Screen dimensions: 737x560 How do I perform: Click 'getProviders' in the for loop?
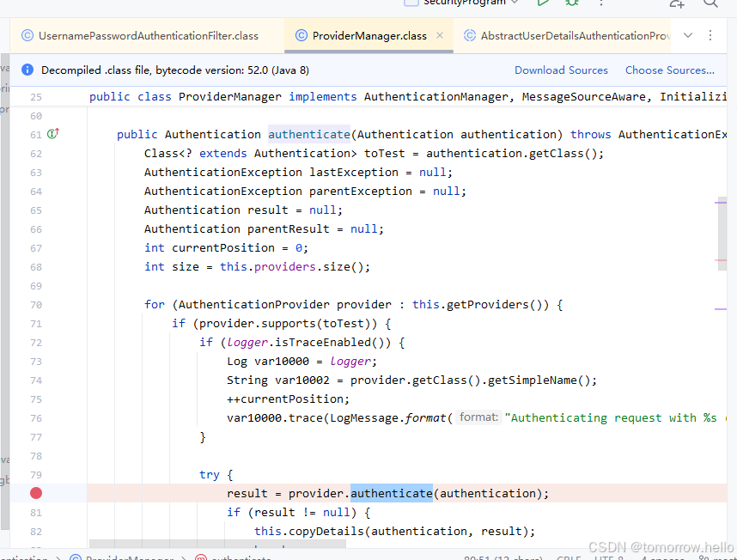[x=487, y=304]
